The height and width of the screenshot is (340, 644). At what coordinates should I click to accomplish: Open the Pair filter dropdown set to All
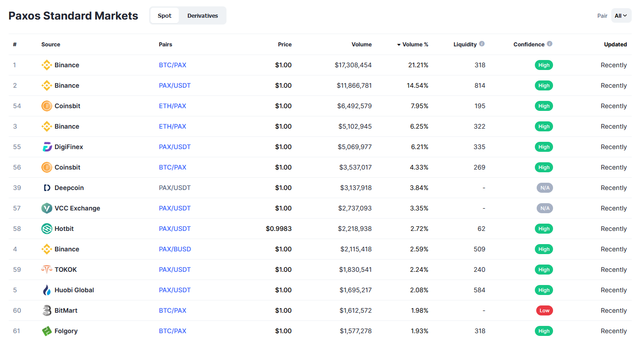(x=621, y=15)
